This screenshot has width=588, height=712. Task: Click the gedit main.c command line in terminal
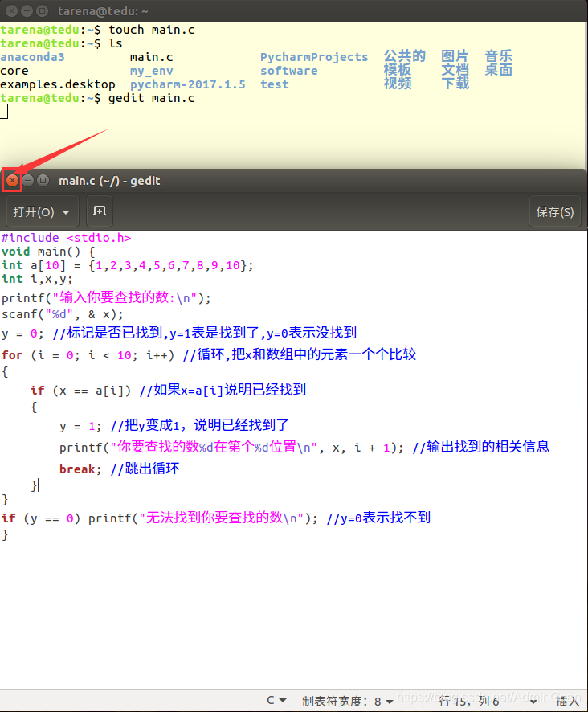point(97,99)
